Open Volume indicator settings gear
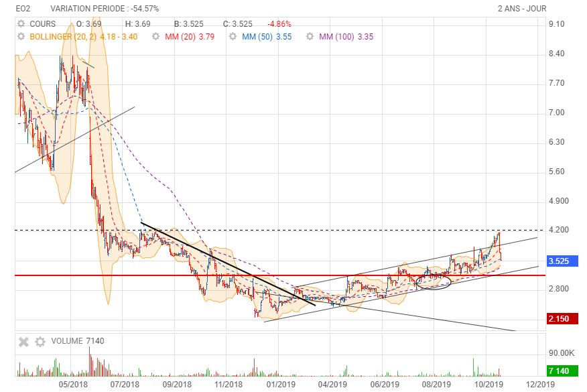Screen dimensions: 587x392 pos(40,341)
